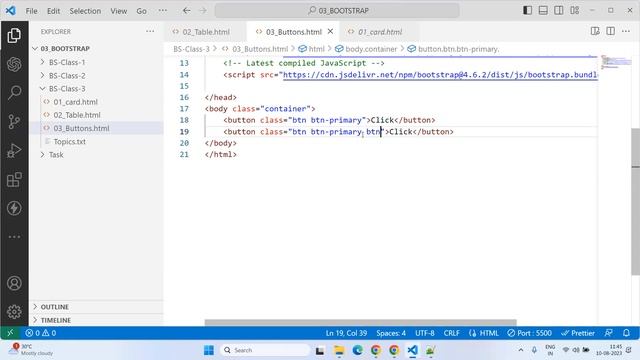The height and width of the screenshot is (360, 640).
Task: Open Windows Start button on taskbar
Action: pyautogui.click(x=209, y=350)
